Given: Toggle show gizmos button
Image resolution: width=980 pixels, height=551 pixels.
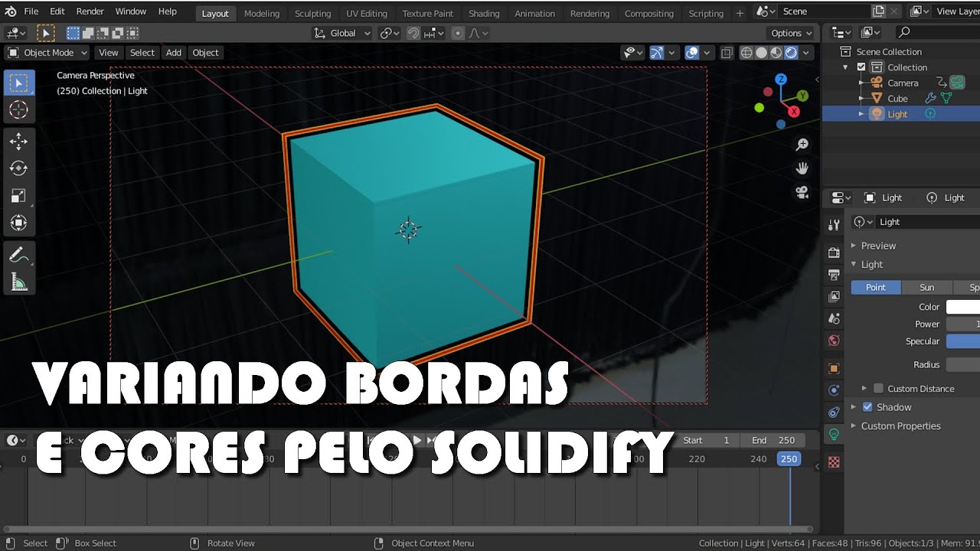Looking at the screenshot, I should (657, 53).
